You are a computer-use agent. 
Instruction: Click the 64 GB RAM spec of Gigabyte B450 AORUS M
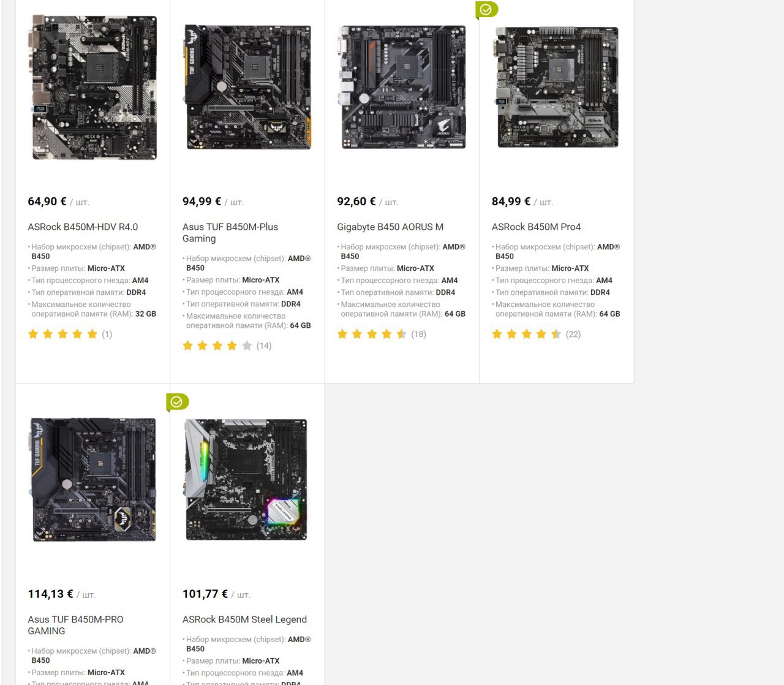click(455, 314)
